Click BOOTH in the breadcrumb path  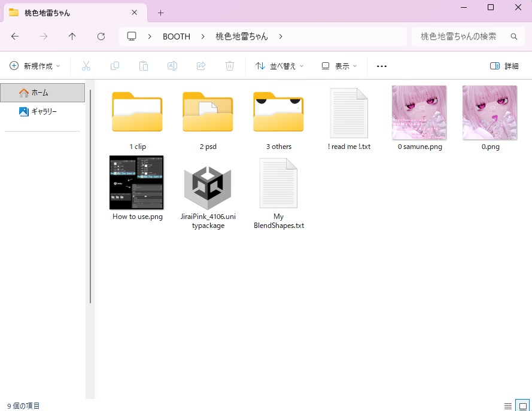pyautogui.click(x=177, y=36)
